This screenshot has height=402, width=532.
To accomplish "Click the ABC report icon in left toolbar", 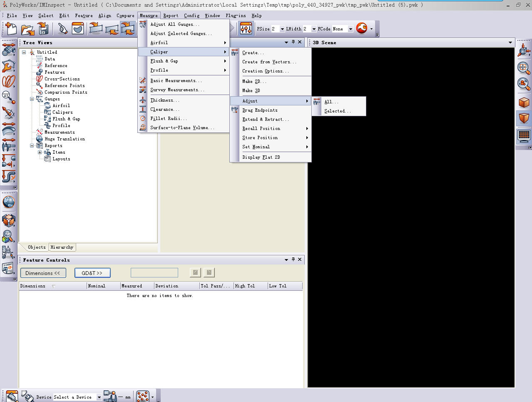I will (8, 268).
